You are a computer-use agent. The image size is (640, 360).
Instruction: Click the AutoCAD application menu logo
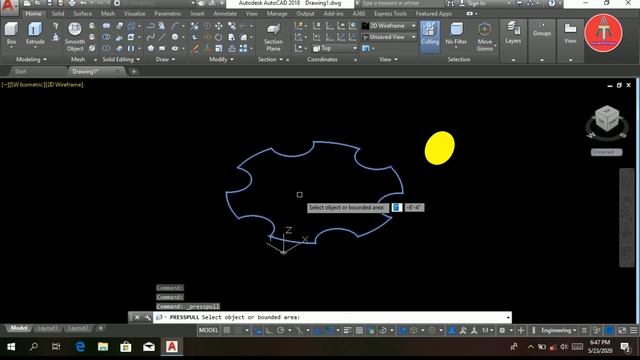click(x=8, y=7)
